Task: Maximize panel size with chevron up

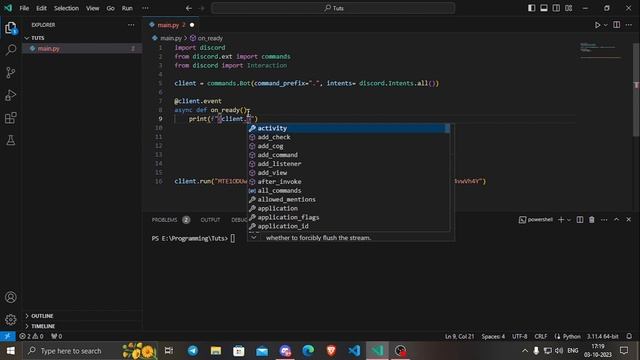Action: pyautogui.click(x=616, y=220)
